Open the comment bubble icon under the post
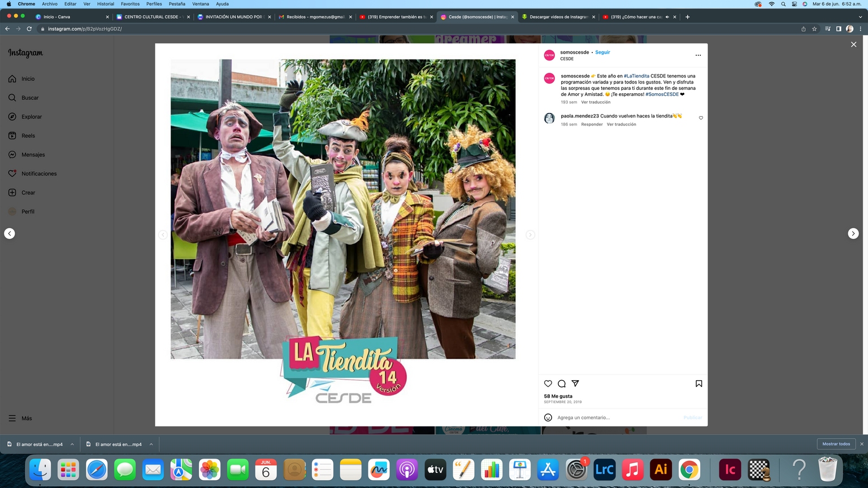Viewport: 868px width, 488px height. [x=562, y=384]
